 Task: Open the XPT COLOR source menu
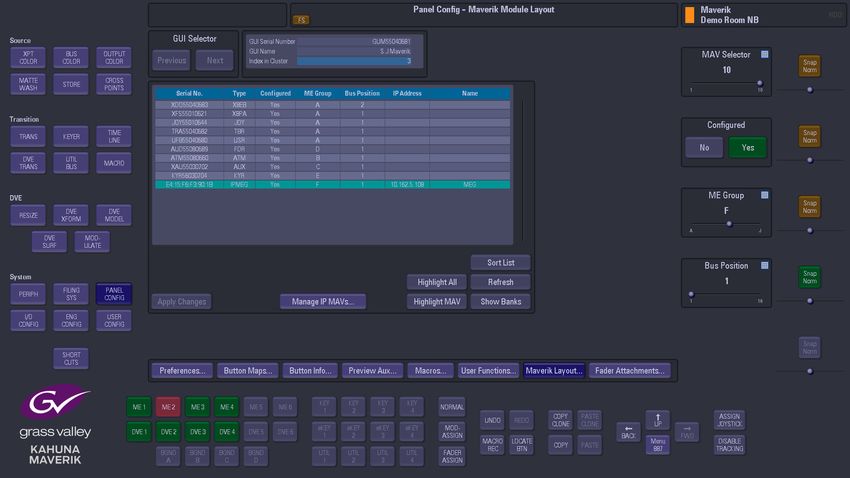coord(28,58)
